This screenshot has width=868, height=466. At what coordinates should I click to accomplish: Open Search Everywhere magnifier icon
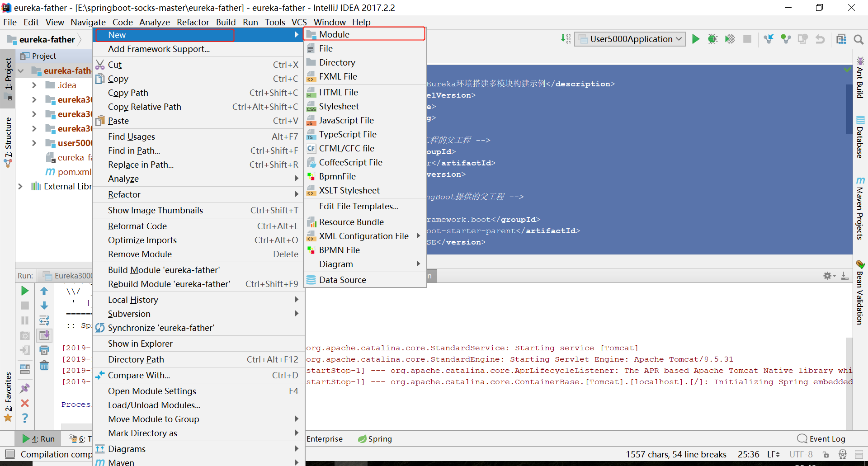pos(859,39)
